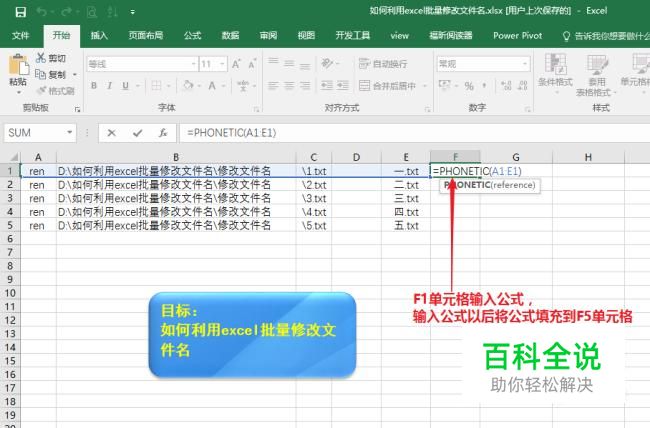Screen dimensions: 650x428
Task: Align text to the top
Action: (x=273, y=62)
